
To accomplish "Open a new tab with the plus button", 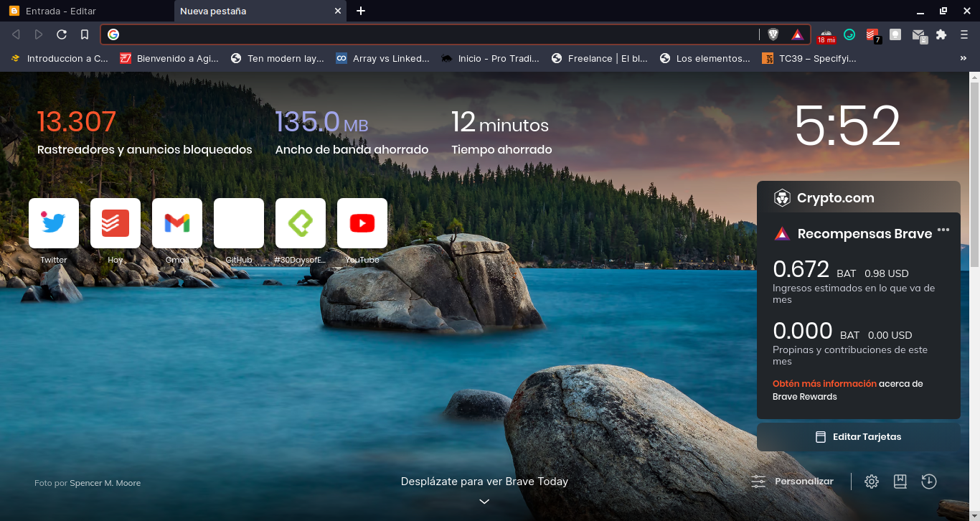I will point(361,11).
